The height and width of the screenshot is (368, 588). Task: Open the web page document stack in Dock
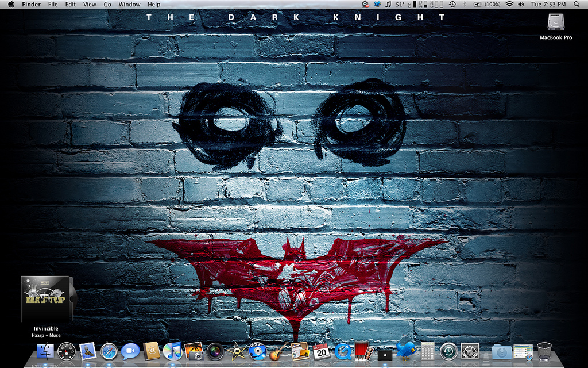(523, 352)
